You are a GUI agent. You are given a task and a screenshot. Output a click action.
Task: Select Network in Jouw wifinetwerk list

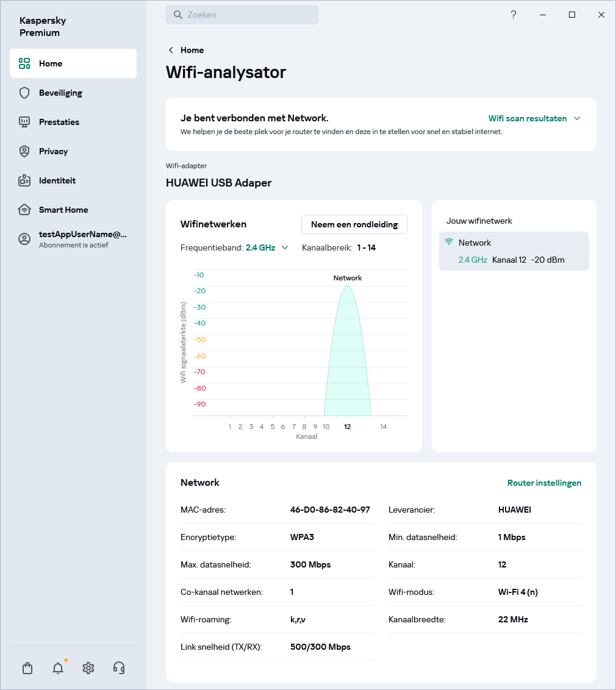[x=514, y=251]
